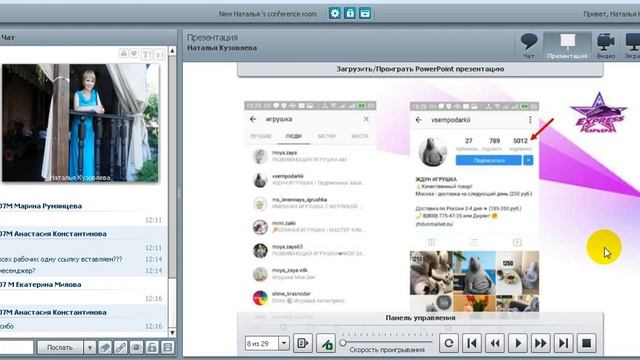Click the 'Чат' panel title
Image resolution: width=640 pixels, height=360 pixels.
[8, 37]
